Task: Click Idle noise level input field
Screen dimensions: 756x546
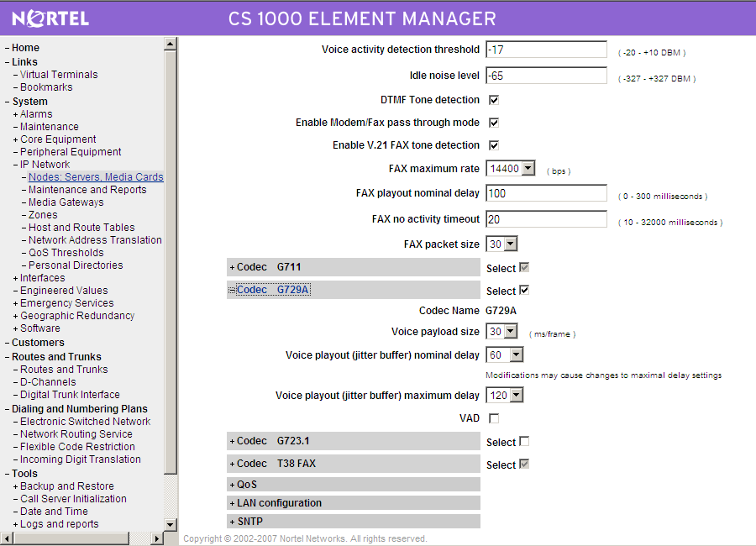Action: (546, 76)
